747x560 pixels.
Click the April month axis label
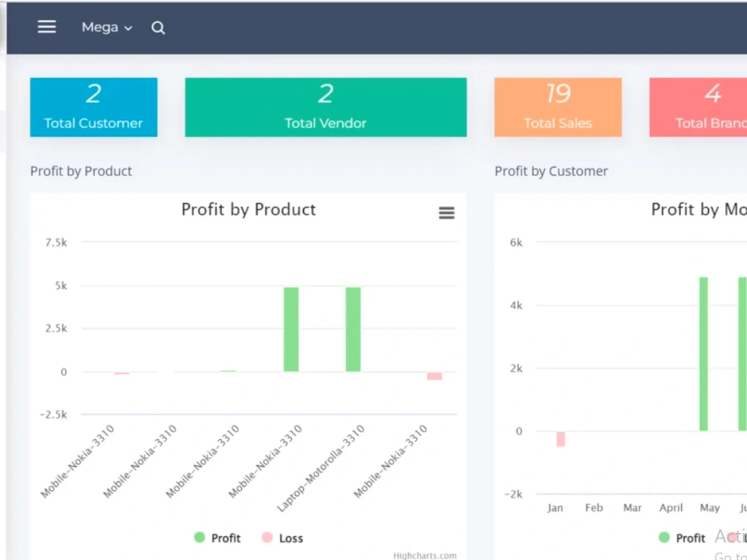[671, 508]
